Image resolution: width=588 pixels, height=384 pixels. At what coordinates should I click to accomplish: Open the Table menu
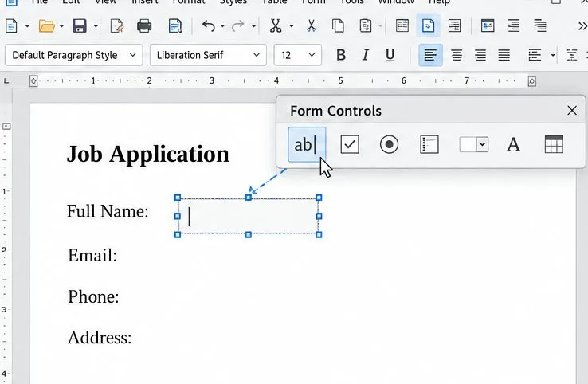[x=275, y=2]
